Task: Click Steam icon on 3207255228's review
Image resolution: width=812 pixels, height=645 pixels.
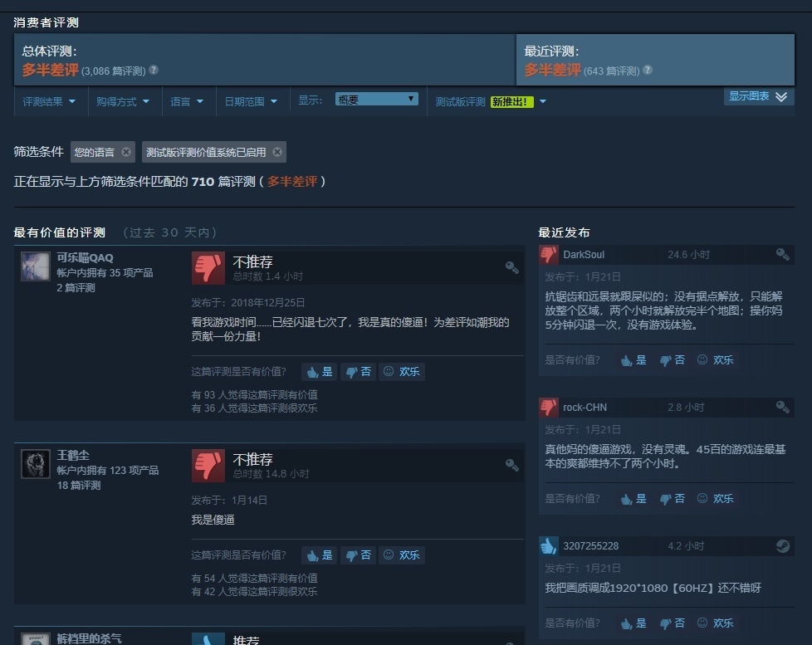Action: (782, 545)
